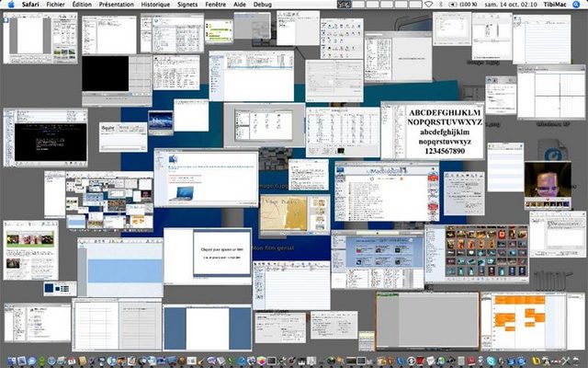Select the web page window with green photo banner

(x=30, y=250)
